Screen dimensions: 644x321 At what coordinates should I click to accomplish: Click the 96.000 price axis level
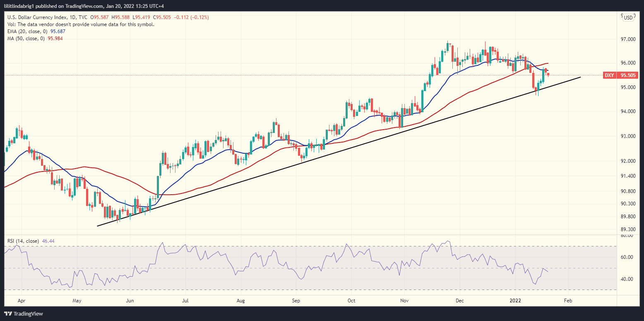pos(629,62)
